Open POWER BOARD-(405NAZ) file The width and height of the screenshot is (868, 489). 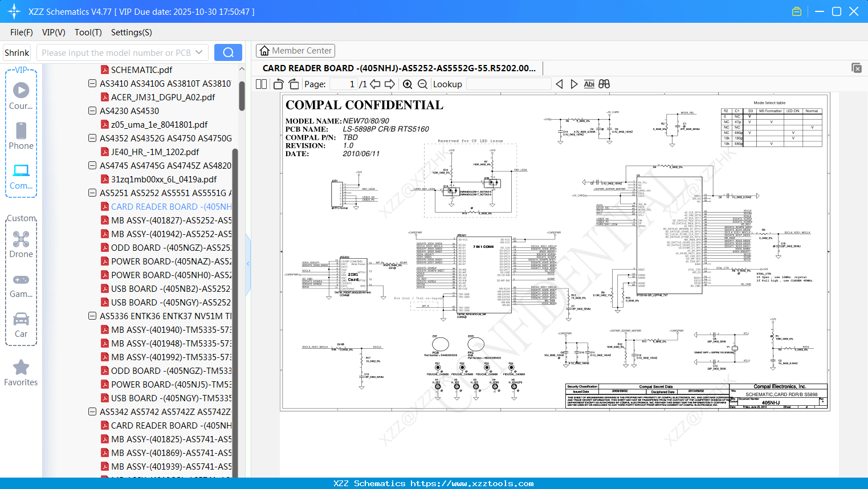(166, 261)
